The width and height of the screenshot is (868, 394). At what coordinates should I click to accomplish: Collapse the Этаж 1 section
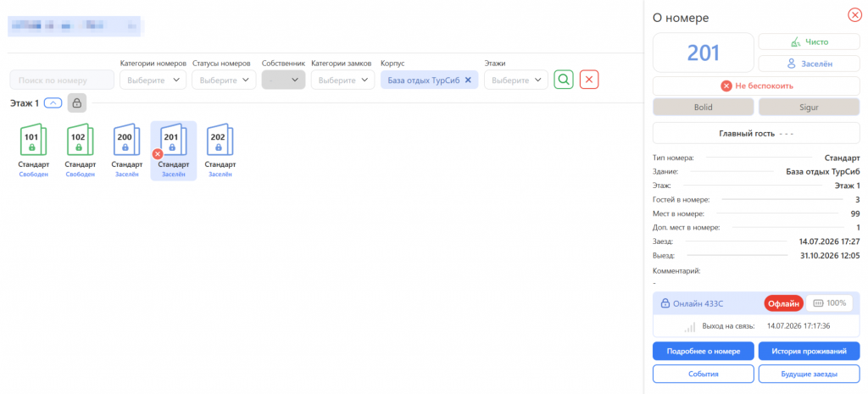[53, 103]
